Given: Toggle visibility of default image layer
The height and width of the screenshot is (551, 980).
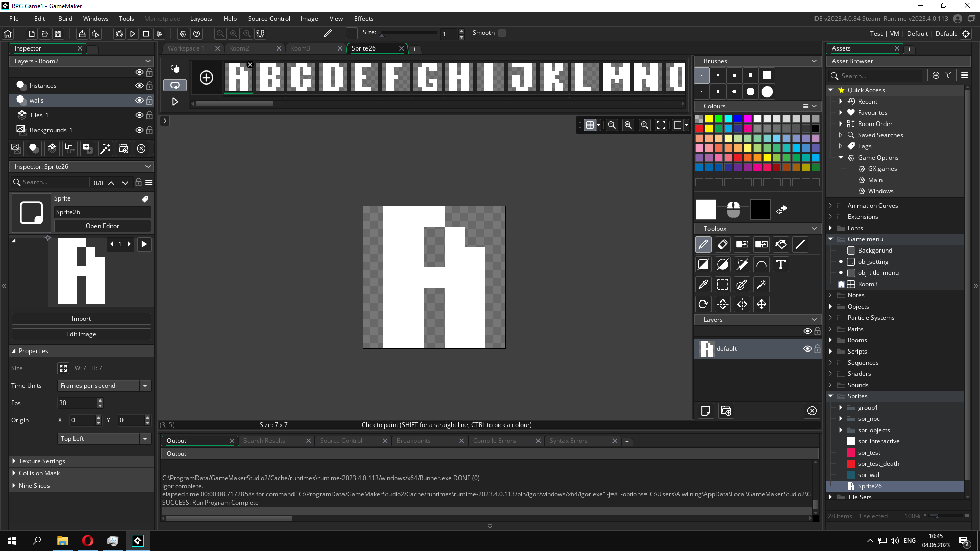Looking at the screenshot, I should pyautogui.click(x=807, y=349).
